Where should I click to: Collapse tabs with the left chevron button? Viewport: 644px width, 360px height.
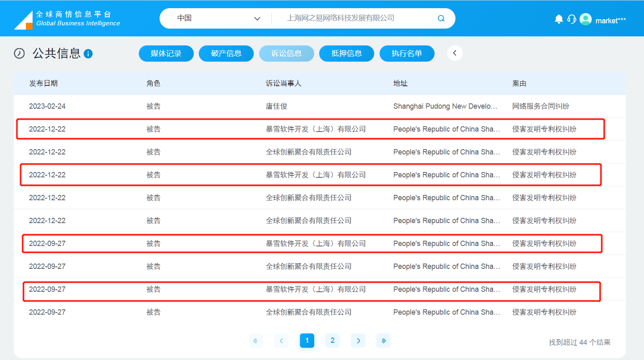pyautogui.click(x=455, y=53)
